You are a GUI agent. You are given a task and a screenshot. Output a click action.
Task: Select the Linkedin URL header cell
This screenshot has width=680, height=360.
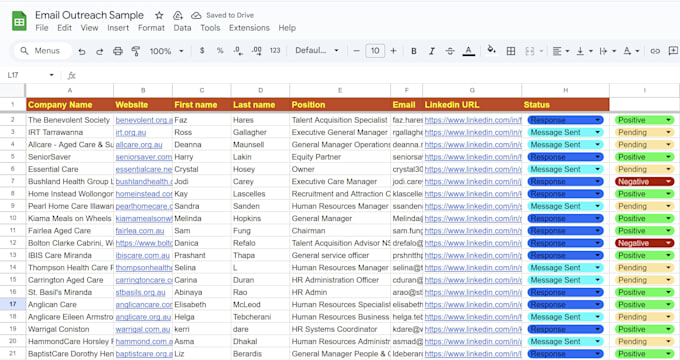coord(472,105)
